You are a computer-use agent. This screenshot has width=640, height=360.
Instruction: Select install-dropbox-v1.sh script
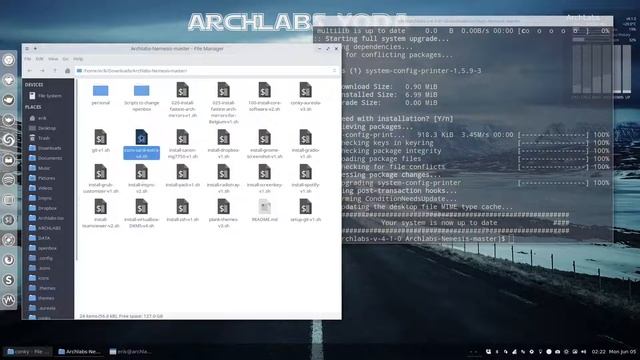coord(223,144)
